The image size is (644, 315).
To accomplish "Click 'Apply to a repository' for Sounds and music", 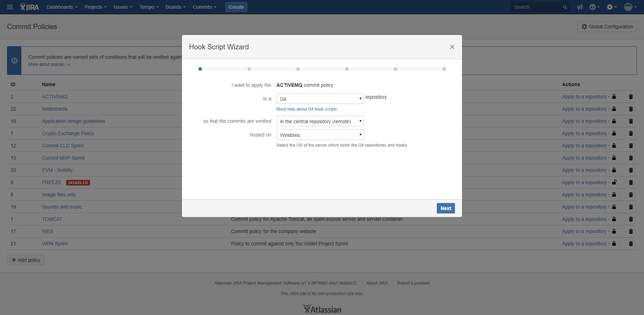I will (x=584, y=207).
